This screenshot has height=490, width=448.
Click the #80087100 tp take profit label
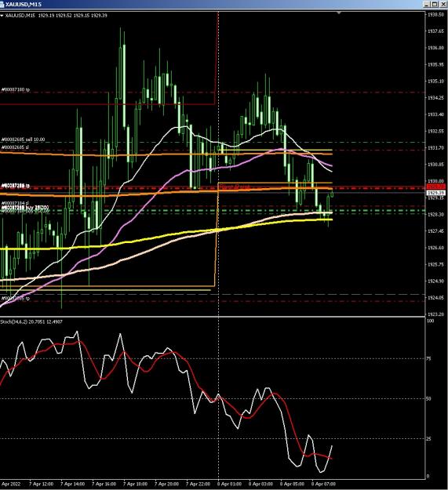coord(16,89)
